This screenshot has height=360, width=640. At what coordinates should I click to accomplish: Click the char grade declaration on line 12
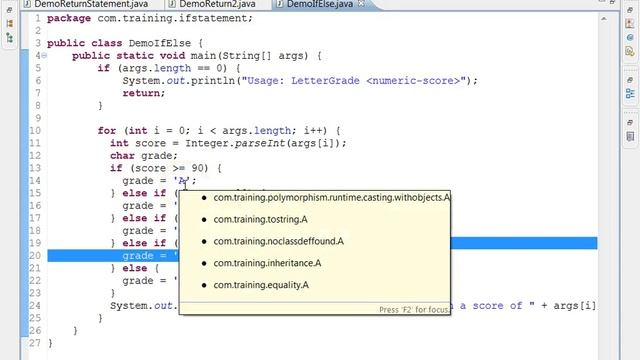(144, 156)
